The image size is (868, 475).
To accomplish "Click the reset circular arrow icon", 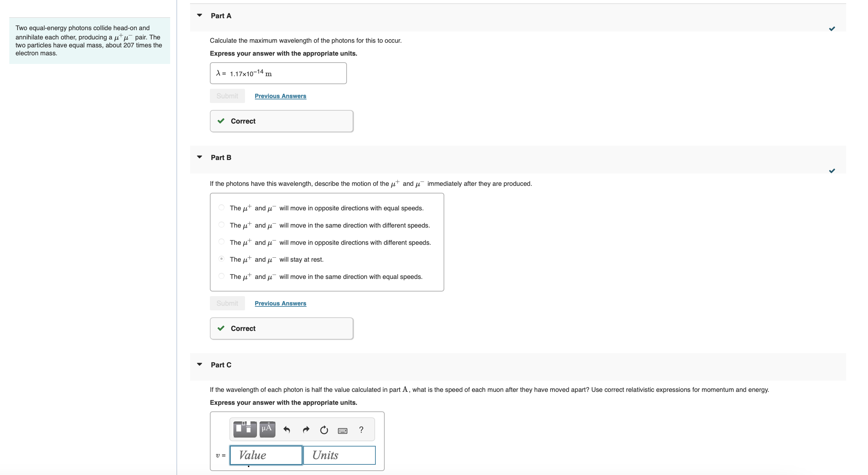I will tap(324, 430).
